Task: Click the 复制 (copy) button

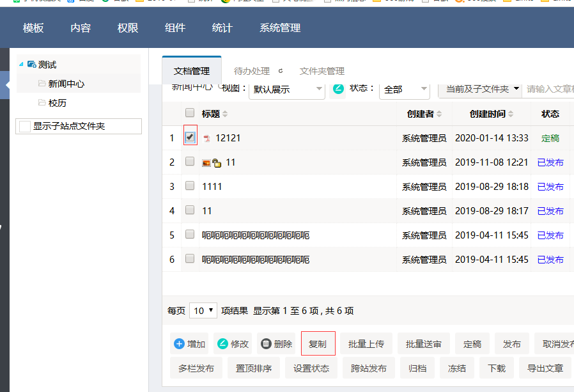Action: (318, 344)
